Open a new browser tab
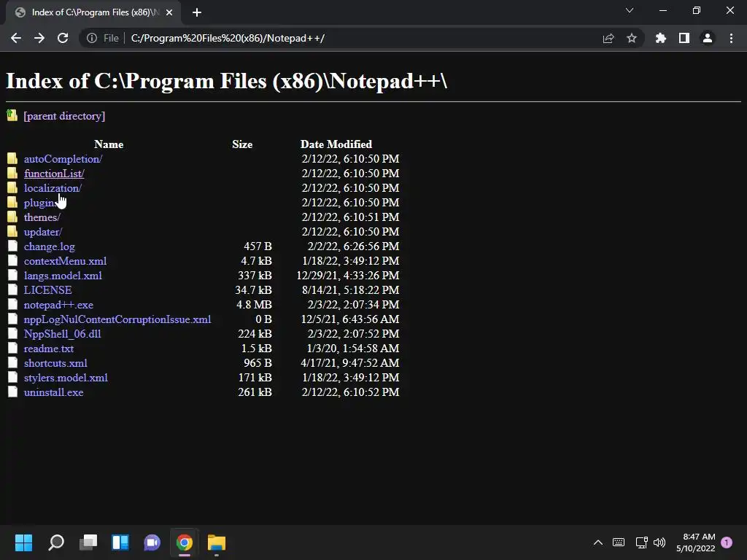The height and width of the screenshot is (560, 747). coord(197,13)
